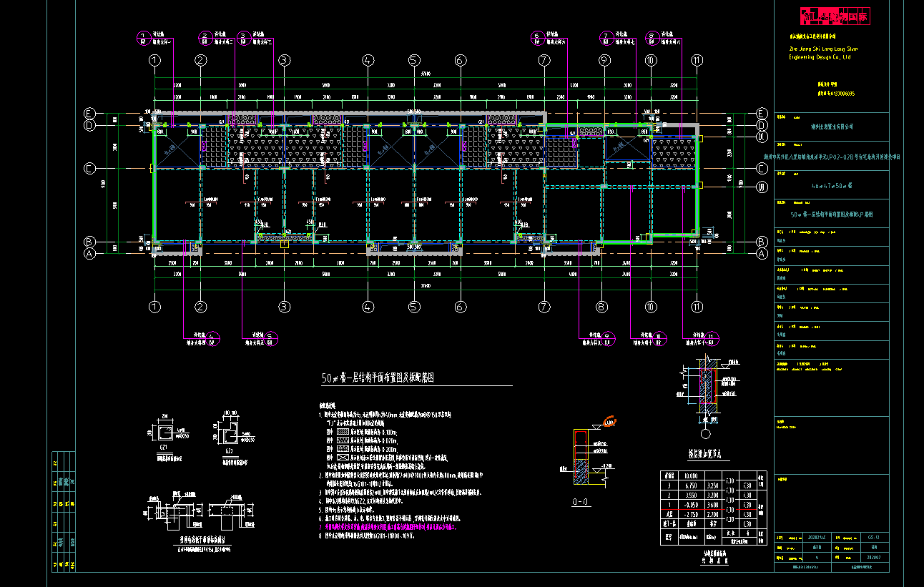Click grid axis bubble 5 above the plan
The height and width of the screenshot is (587, 924).
414,61
